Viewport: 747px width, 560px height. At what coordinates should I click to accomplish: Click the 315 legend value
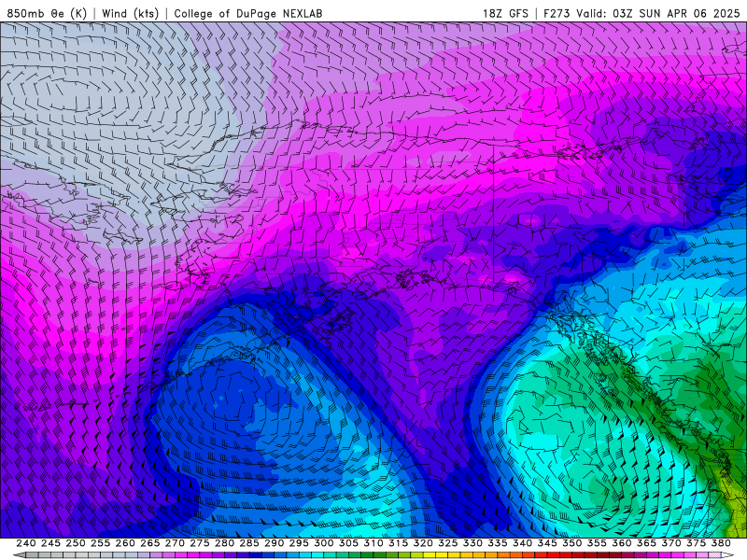398,543
